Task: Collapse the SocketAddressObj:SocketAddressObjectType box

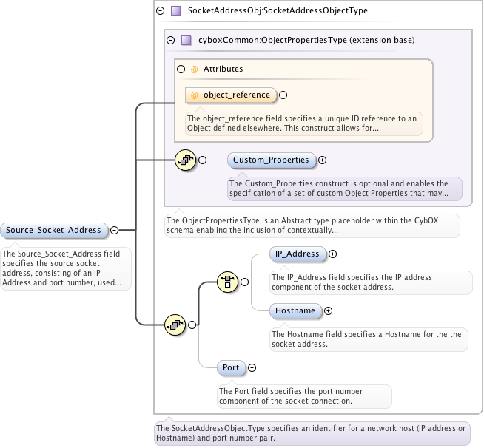Action: [161, 11]
